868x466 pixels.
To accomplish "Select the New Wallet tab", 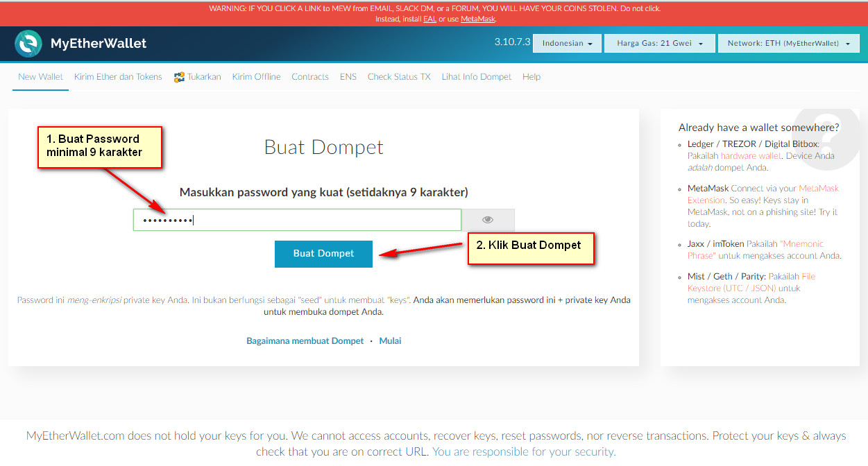I will [x=40, y=77].
